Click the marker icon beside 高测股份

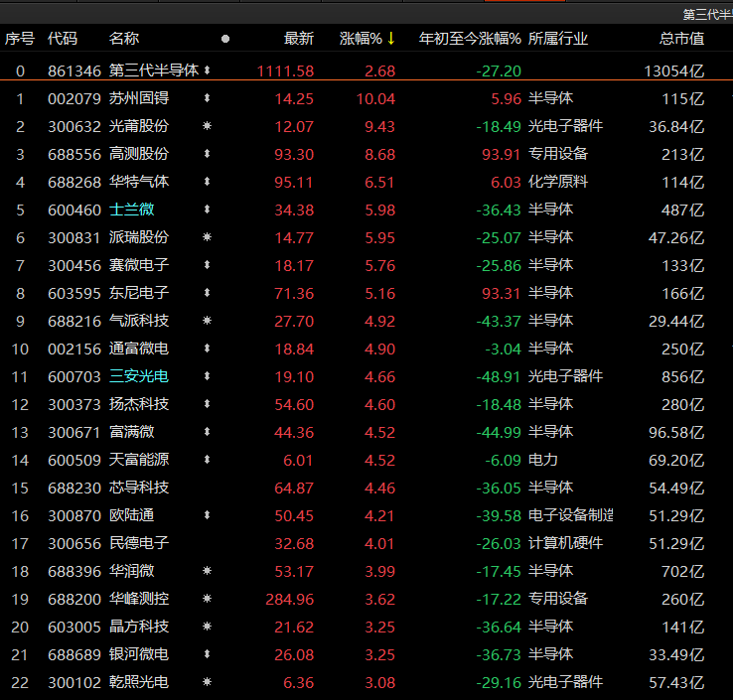click(x=208, y=154)
